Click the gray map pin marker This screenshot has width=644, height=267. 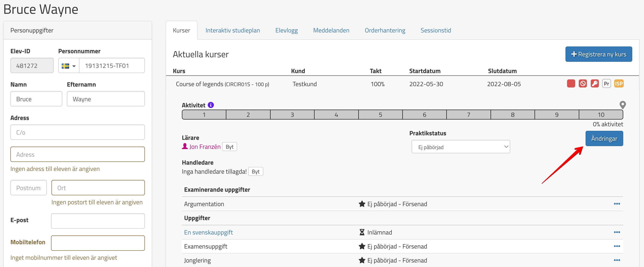pos(622,105)
